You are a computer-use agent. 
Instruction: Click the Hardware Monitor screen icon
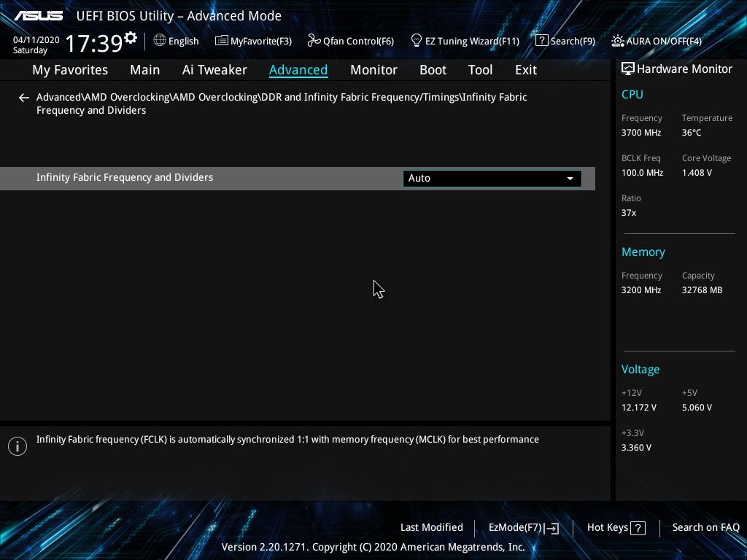(x=628, y=69)
